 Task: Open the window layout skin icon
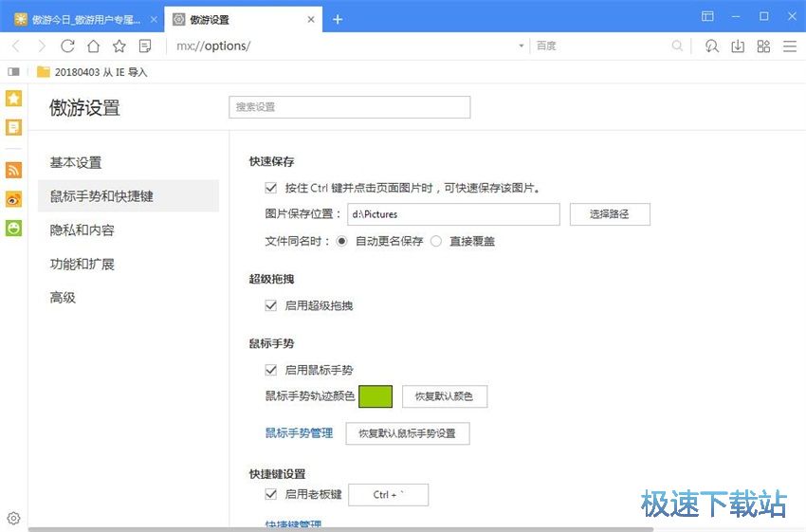(x=707, y=16)
